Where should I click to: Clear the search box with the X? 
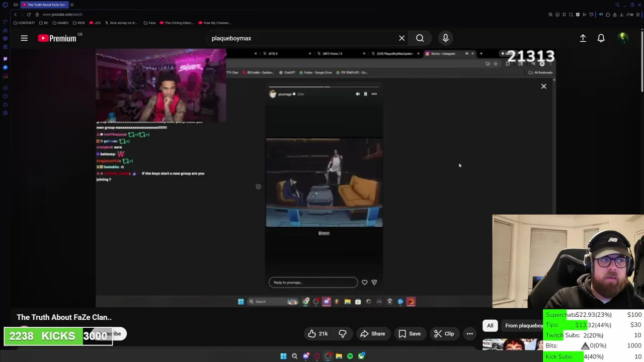(401, 38)
